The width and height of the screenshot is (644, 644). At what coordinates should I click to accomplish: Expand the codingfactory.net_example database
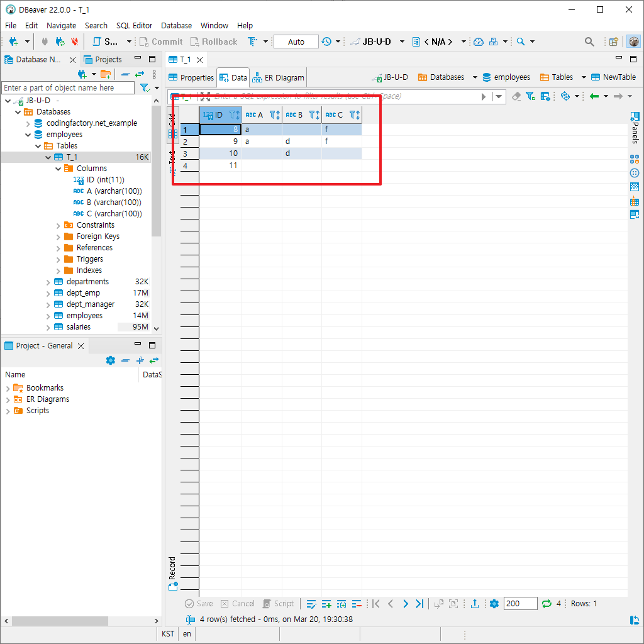click(x=28, y=123)
